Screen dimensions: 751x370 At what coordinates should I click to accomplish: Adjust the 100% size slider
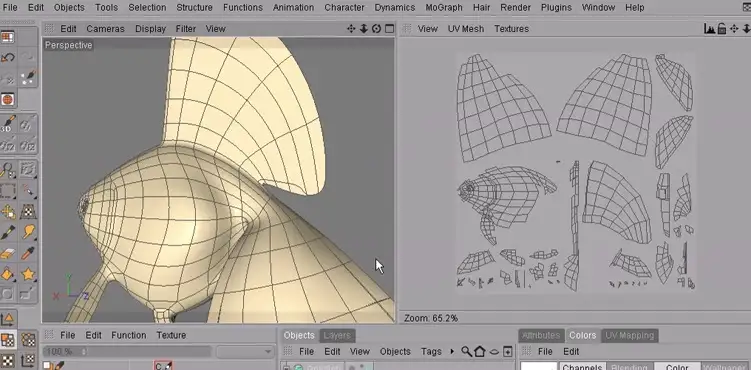126,352
